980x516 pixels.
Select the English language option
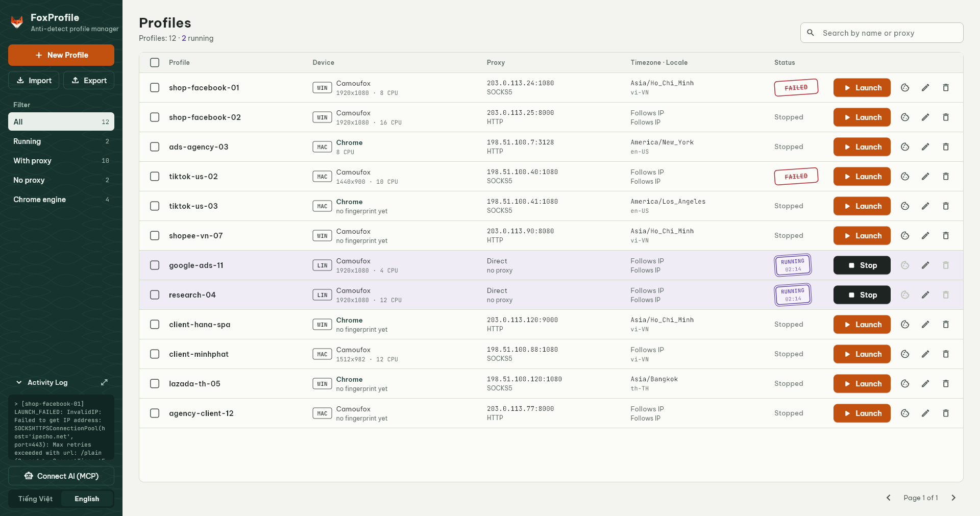(87, 499)
